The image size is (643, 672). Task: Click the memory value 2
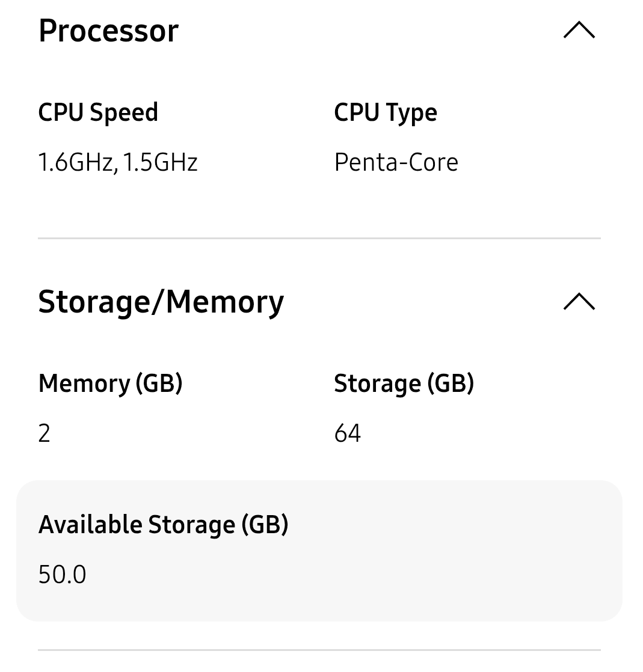(45, 433)
